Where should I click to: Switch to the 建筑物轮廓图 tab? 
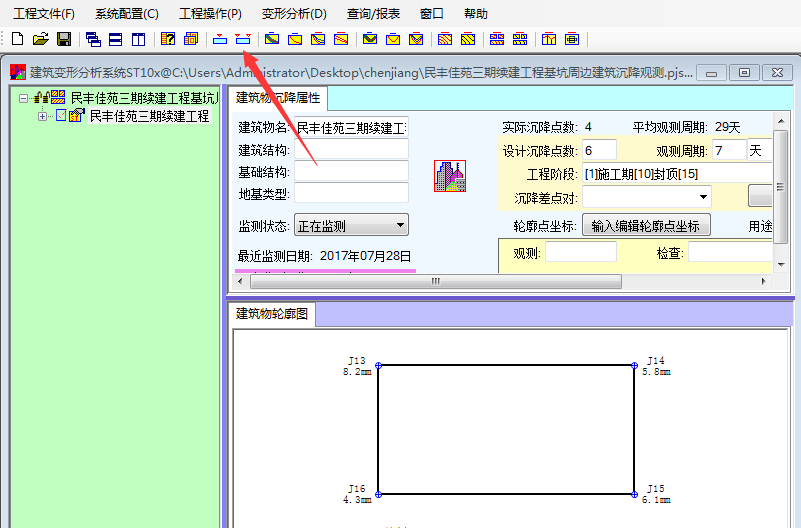tap(272, 314)
